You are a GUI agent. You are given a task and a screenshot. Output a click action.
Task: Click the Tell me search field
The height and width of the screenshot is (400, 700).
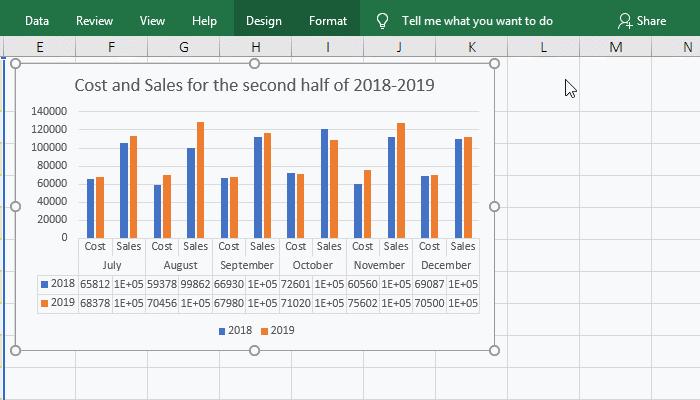point(477,20)
